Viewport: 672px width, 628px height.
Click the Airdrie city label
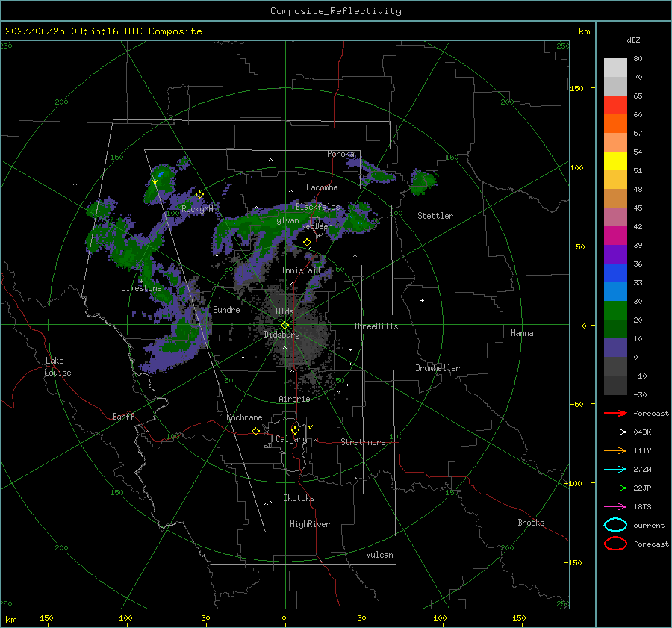click(x=294, y=399)
